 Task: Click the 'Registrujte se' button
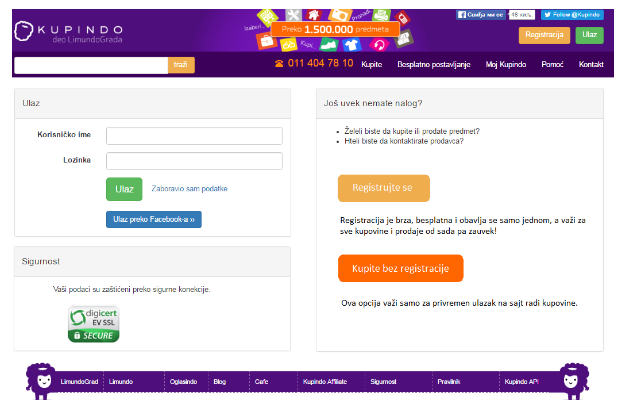click(x=383, y=188)
